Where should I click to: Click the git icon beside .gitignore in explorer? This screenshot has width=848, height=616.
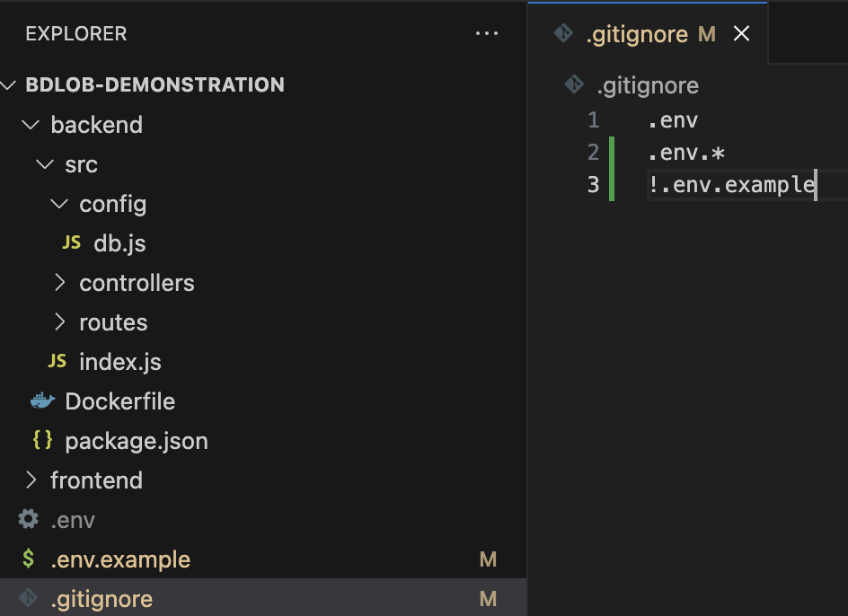coord(28,598)
